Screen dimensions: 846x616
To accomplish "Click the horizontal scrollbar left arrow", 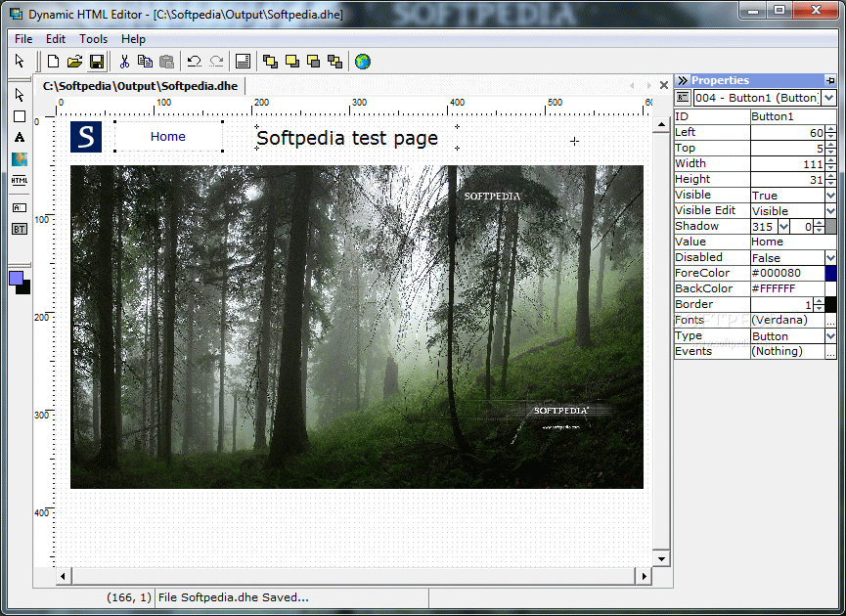I will [x=64, y=576].
